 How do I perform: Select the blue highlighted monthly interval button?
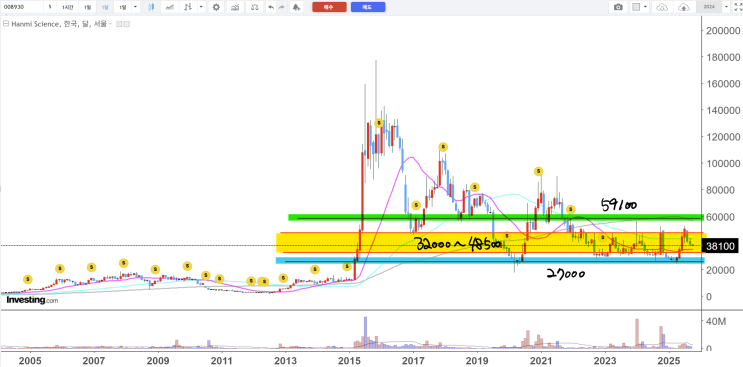pos(105,7)
